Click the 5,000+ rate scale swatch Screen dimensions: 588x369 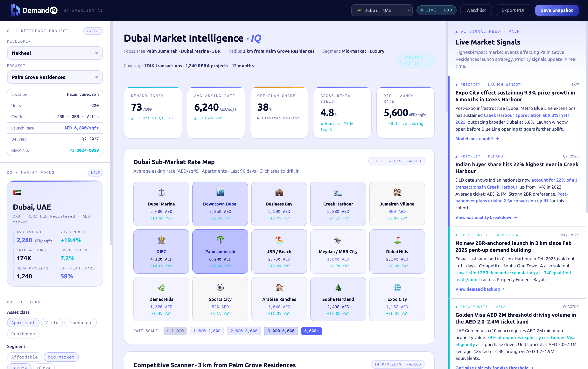311,331
